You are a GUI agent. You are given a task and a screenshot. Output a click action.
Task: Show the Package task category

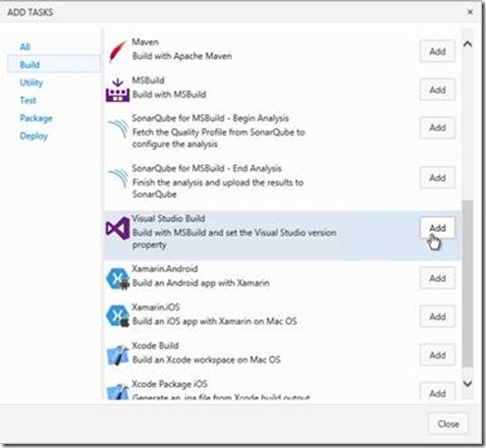(x=36, y=118)
